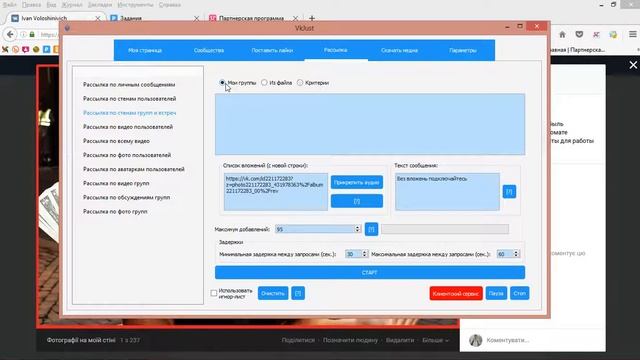Switch to the Поставить лайки tab

pos(272,50)
